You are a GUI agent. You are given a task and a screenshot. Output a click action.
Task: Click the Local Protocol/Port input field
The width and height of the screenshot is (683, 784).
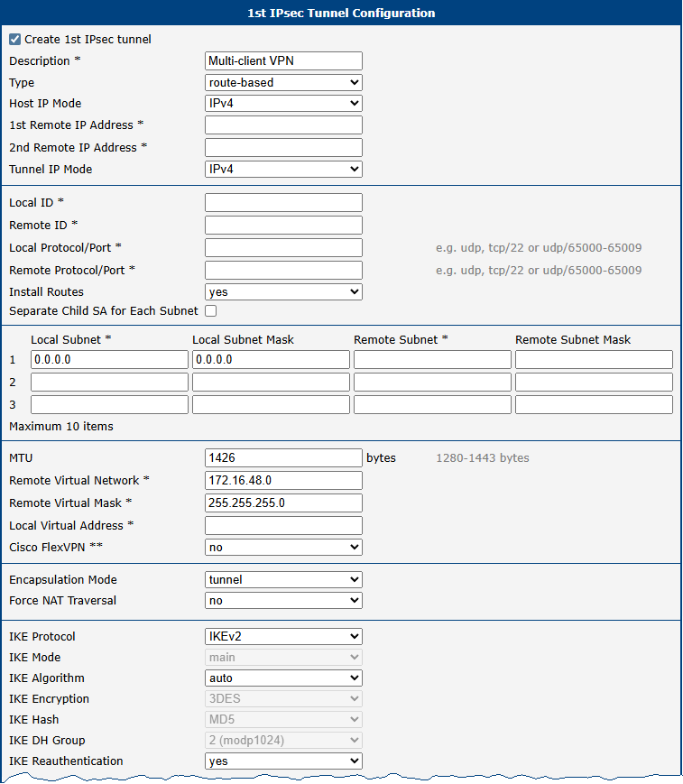(283, 247)
